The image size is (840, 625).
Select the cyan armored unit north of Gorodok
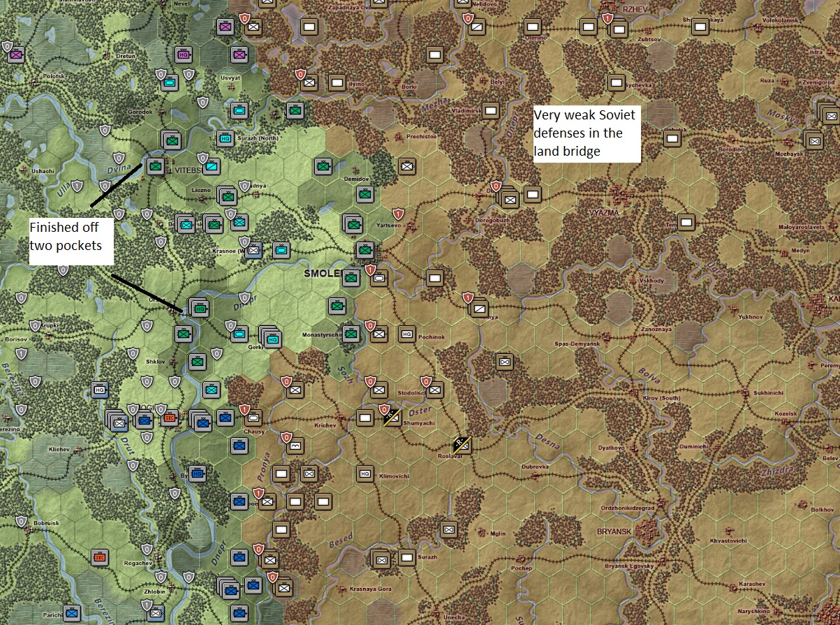(x=169, y=82)
